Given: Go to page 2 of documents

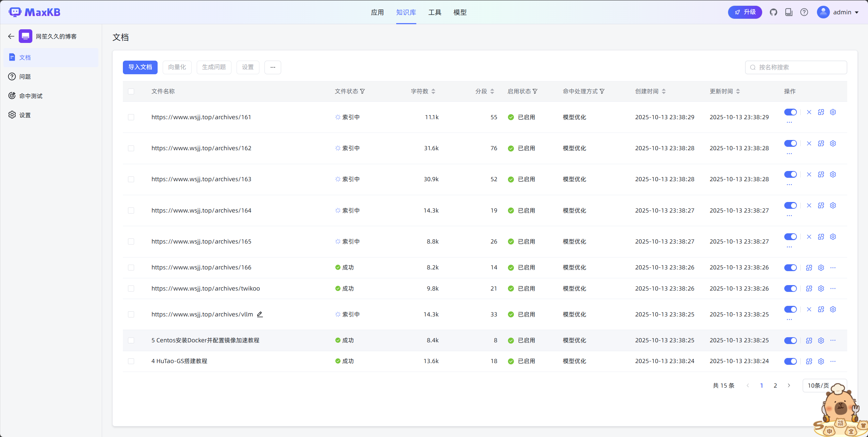Looking at the screenshot, I should click(775, 386).
